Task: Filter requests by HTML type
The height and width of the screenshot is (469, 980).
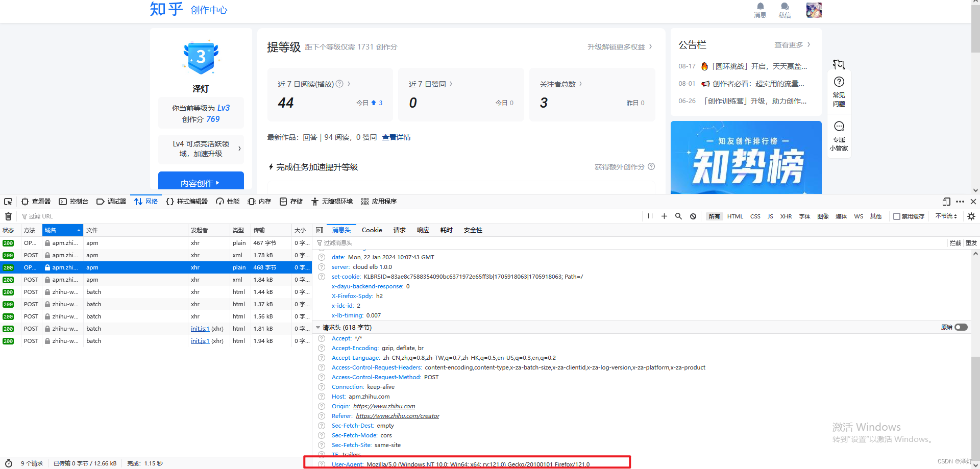Action: pyautogui.click(x=735, y=216)
